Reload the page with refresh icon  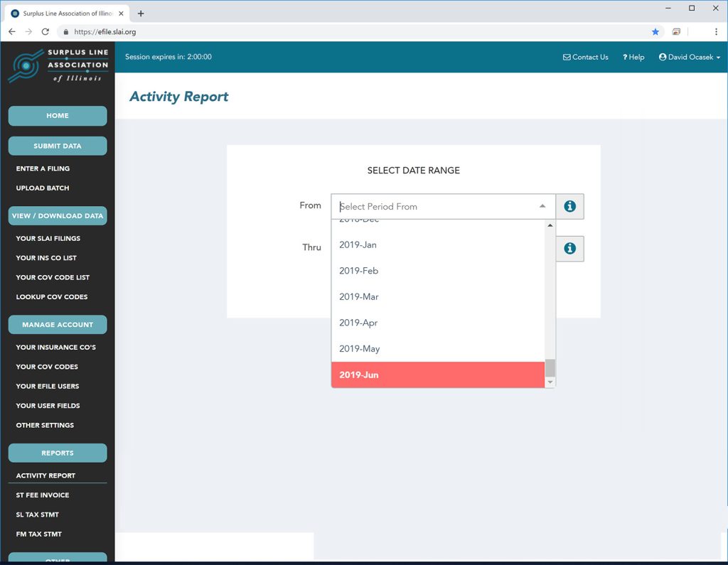[45, 32]
